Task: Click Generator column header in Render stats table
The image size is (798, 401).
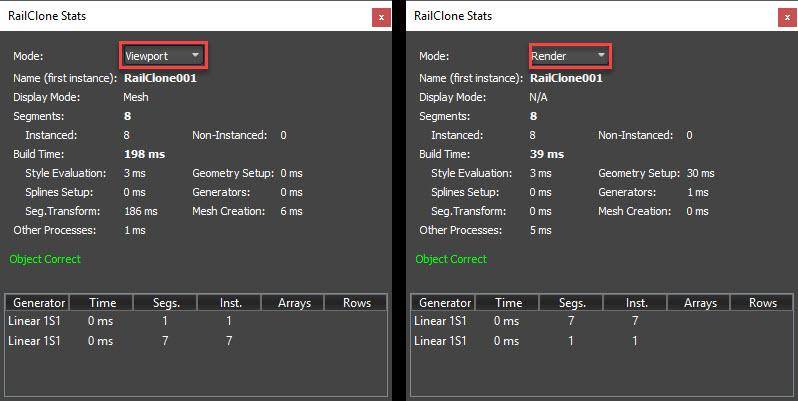Action: (x=445, y=303)
